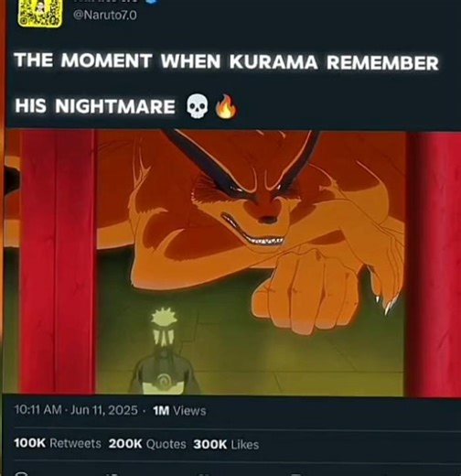Open the yellow QR-code profile avatar

coord(39,14)
